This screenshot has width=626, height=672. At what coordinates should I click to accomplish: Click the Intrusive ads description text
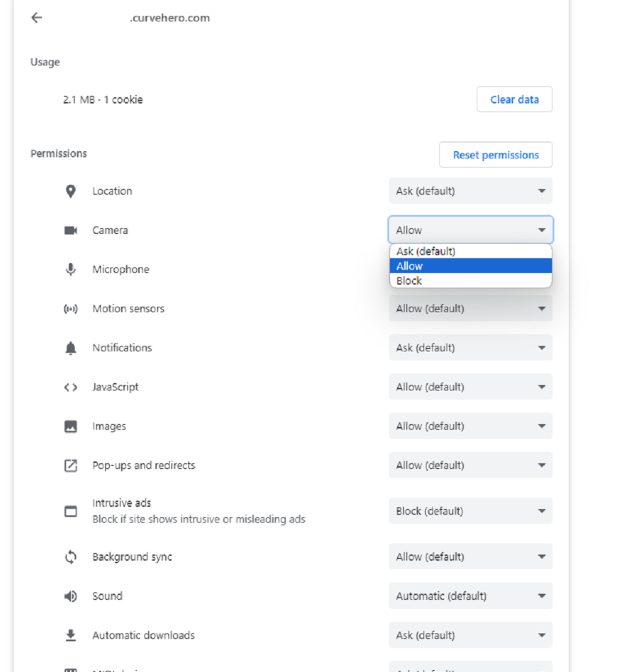199,519
